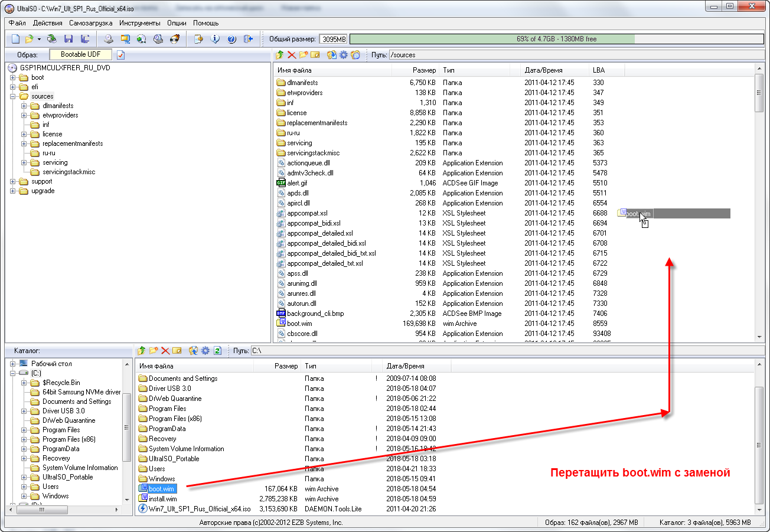Click Размер column header in image file list
Screen dimensions: 770x532
[x=416, y=70]
